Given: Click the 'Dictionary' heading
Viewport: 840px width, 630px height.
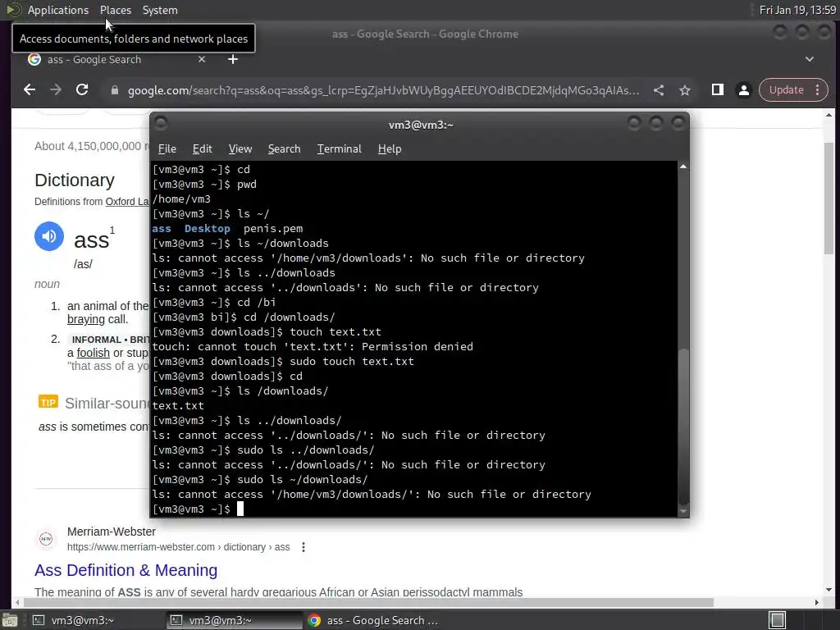Looking at the screenshot, I should (x=75, y=180).
